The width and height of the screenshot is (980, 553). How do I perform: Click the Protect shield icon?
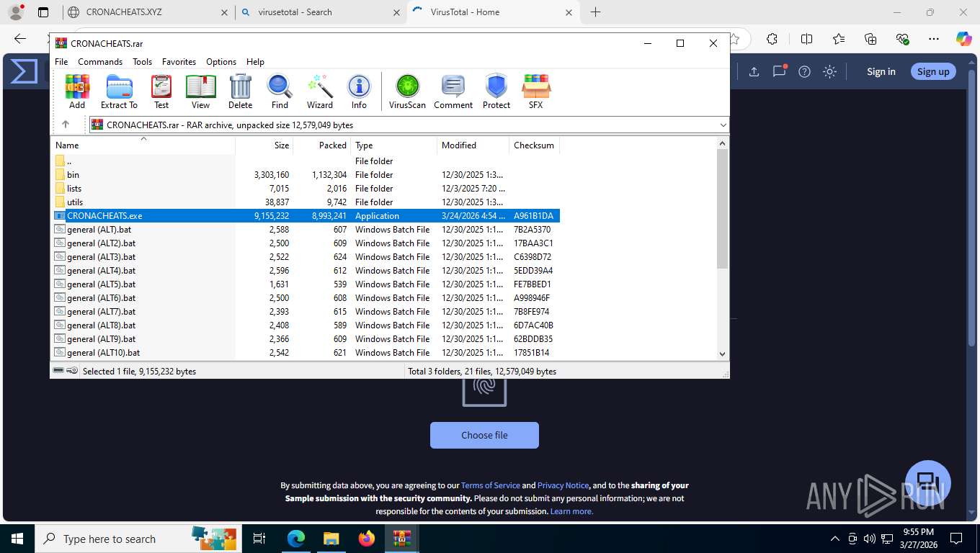click(496, 91)
